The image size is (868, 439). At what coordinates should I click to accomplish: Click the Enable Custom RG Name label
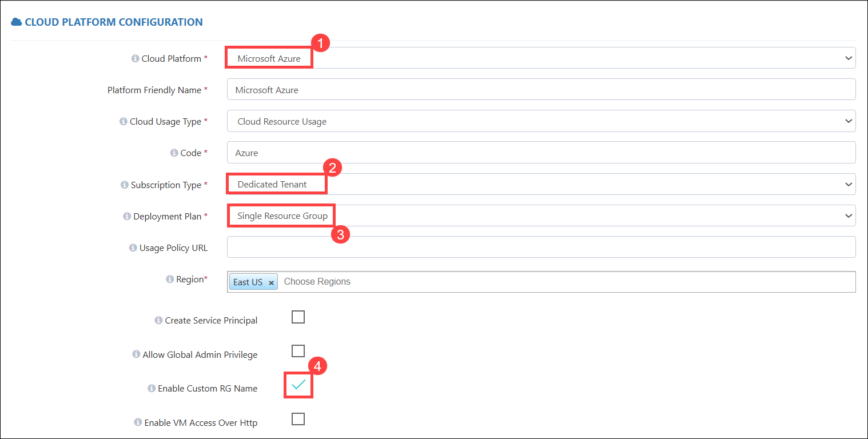[x=208, y=389]
